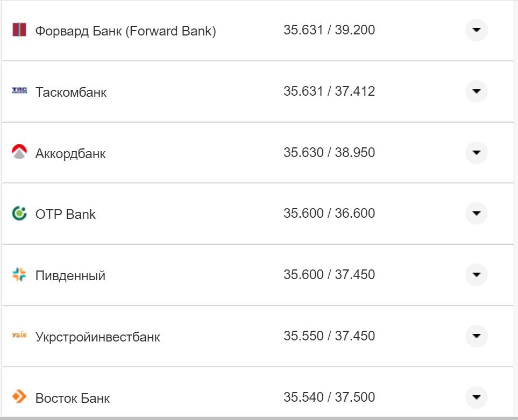Expand the Forward Bank rate details
The height and width of the screenshot is (420, 518).
pyautogui.click(x=477, y=31)
